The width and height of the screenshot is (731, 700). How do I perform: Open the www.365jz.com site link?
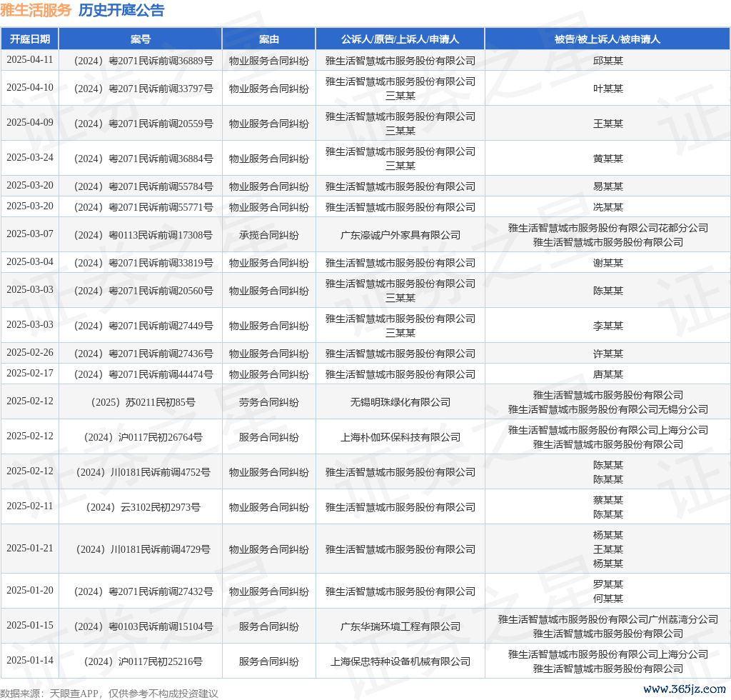click(x=685, y=689)
